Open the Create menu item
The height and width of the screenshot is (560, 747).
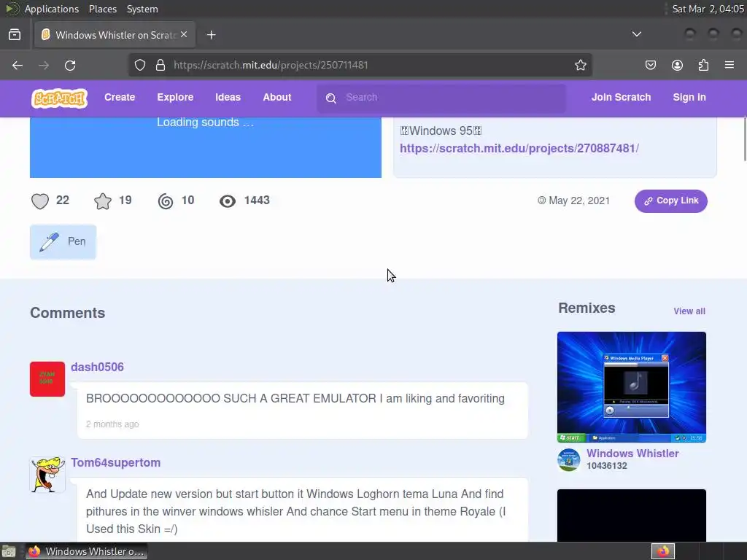pos(120,97)
